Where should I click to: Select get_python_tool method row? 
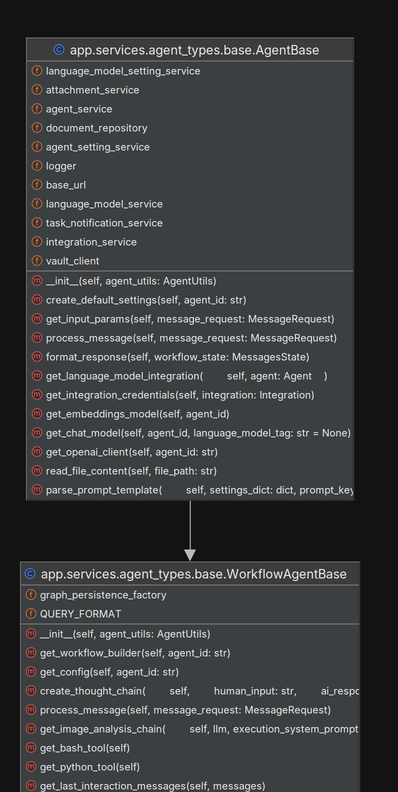point(190,767)
